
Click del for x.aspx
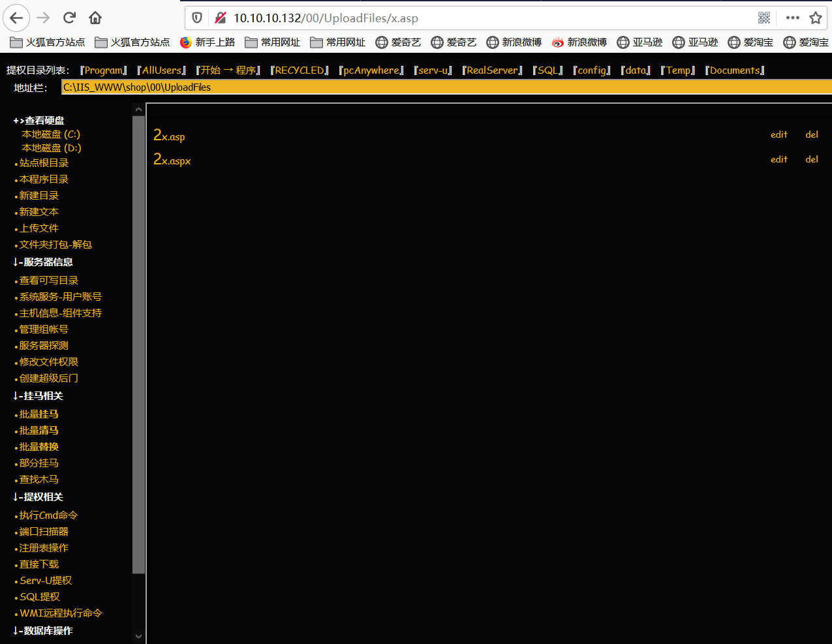pos(812,159)
